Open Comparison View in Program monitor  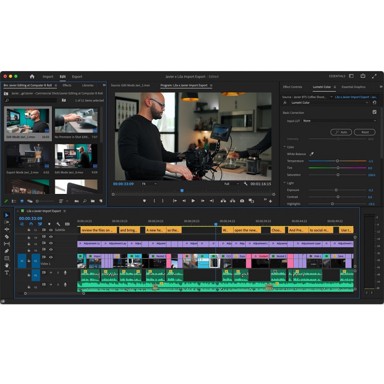coord(251,201)
